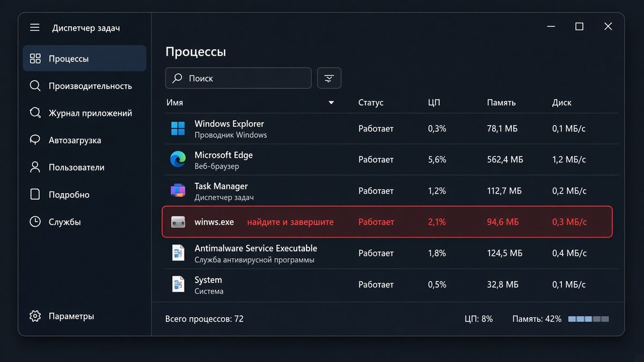644x362 pixels.
Task: Click the memory usage indicator bar
Action: click(x=589, y=319)
